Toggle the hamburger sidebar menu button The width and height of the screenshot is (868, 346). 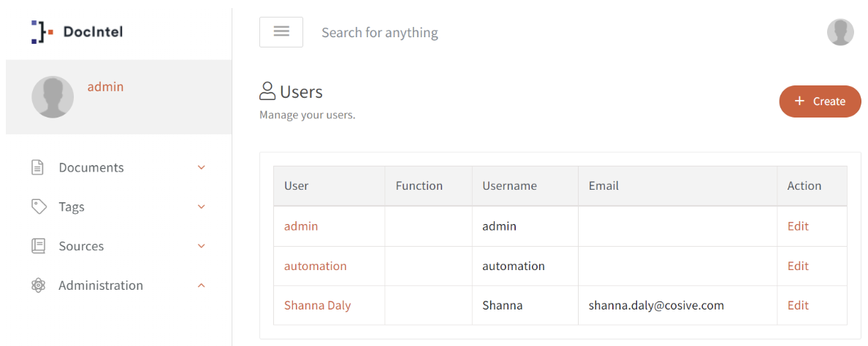281,32
